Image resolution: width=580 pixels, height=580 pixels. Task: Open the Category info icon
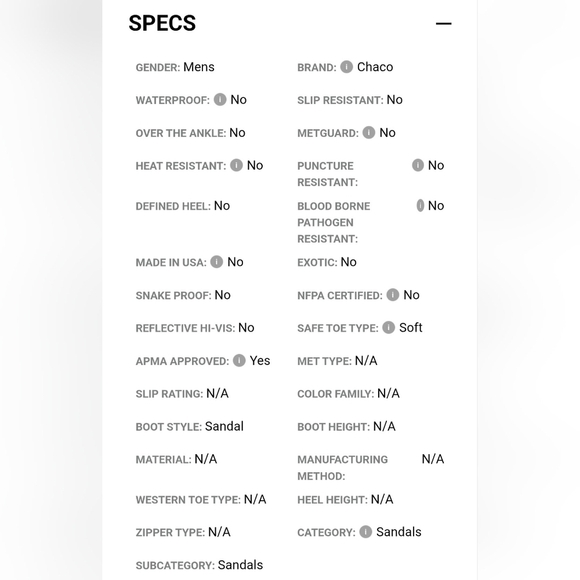[365, 532]
